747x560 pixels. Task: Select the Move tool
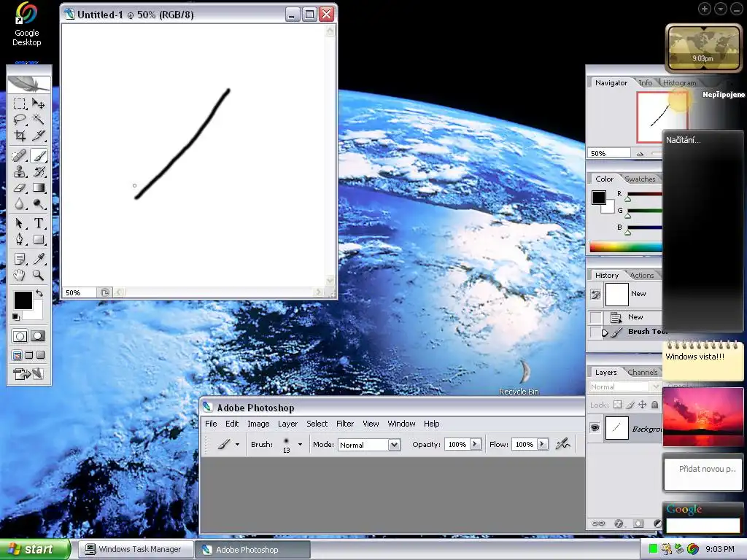[39, 104]
